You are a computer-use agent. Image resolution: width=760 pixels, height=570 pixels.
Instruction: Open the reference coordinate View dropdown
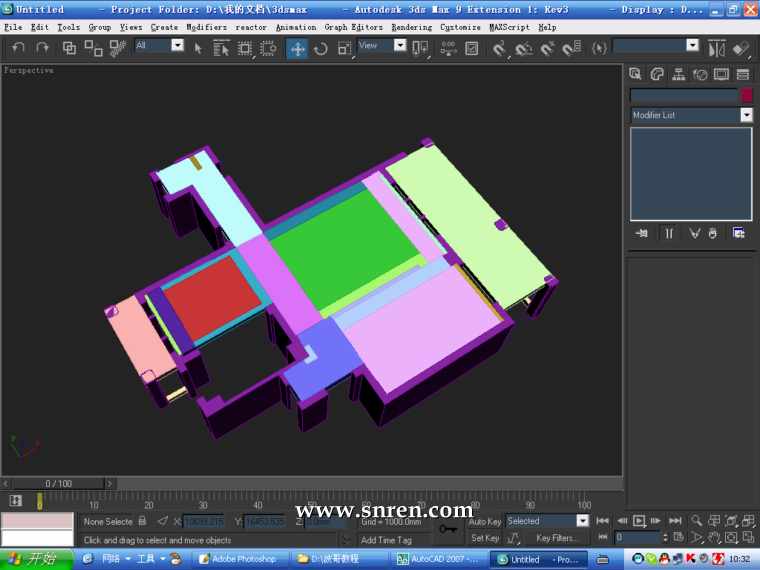(x=400, y=46)
